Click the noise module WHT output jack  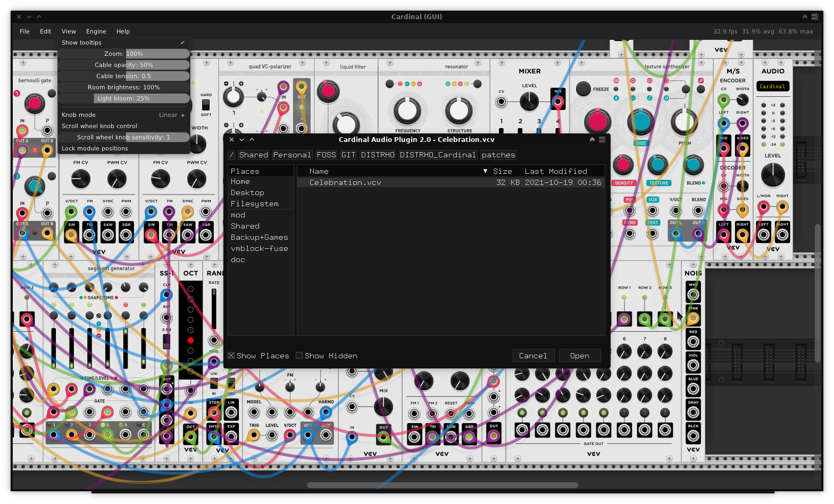[693, 295]
